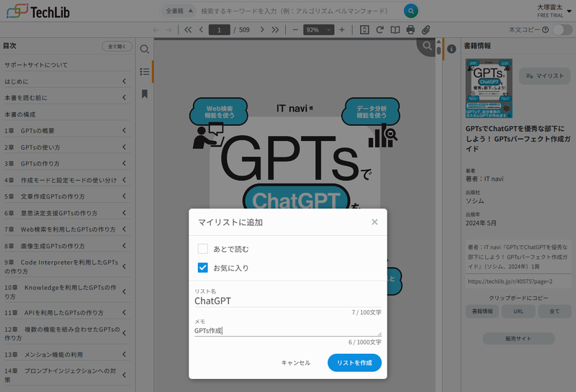Click リストを作成 button
Viewport: 576px width, 392px height.
point(354,363)
